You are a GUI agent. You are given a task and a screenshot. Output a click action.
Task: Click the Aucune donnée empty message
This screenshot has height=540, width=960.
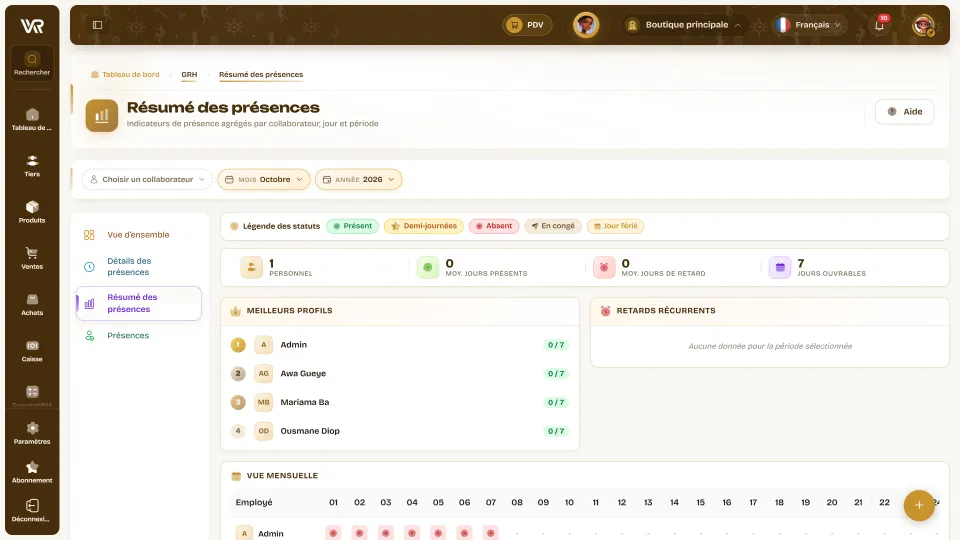click(770, 347)
